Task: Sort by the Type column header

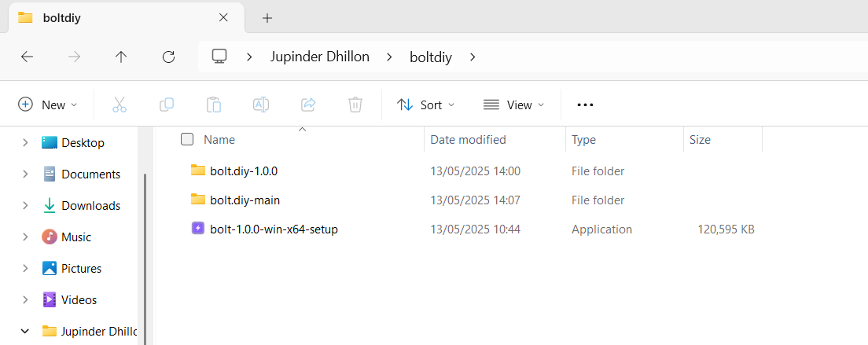Action: tap(583, 139)
